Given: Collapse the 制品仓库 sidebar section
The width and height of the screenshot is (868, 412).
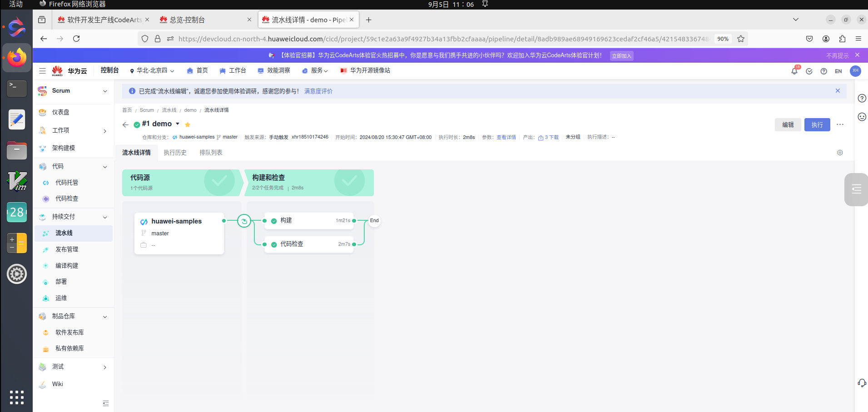Looking at the screenshot, I should pos(105,317).
